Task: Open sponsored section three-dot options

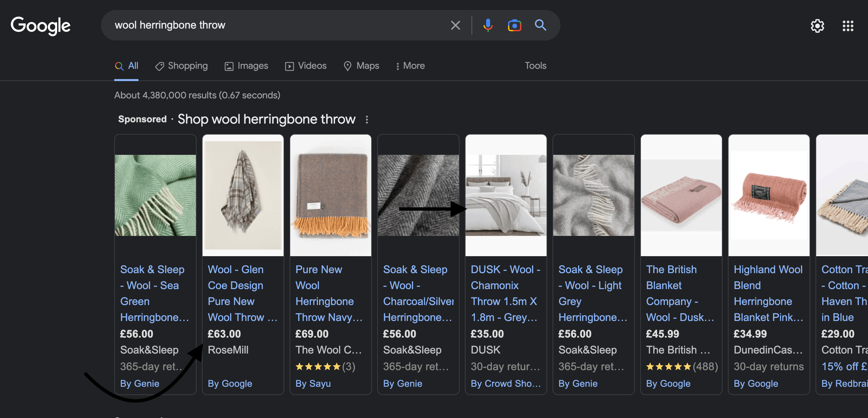Action: [x=367, y=119]
